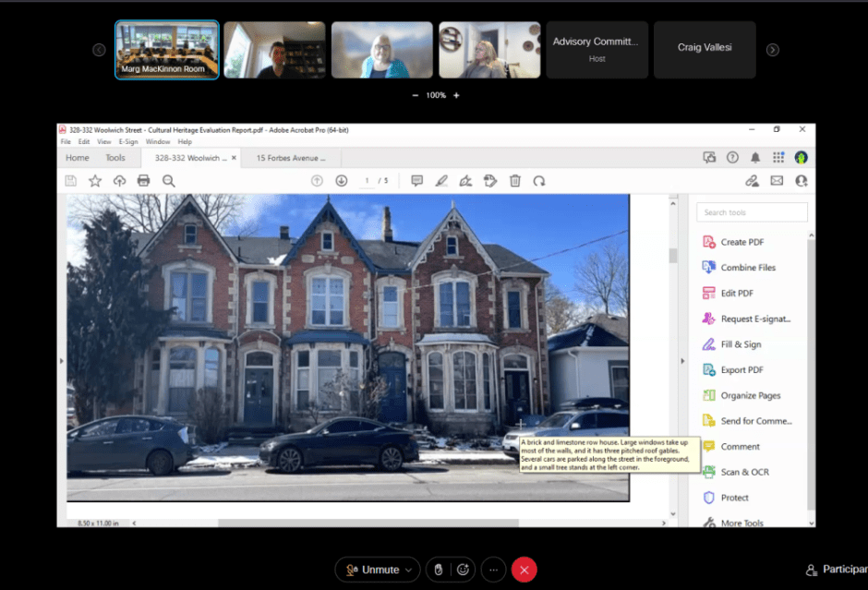
Task: Go to the next page with down arrow
Action: 341,181
